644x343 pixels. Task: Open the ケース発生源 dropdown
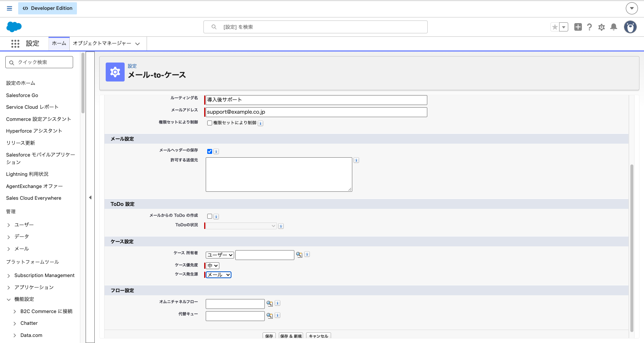pyautogui.click(x=219, y=275)
